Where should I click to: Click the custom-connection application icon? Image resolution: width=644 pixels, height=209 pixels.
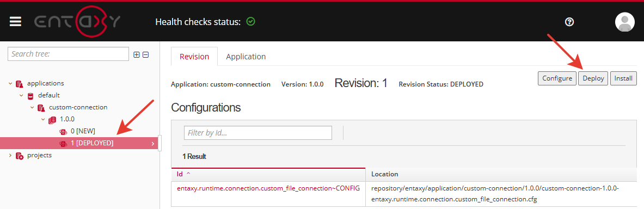[41, 108]
